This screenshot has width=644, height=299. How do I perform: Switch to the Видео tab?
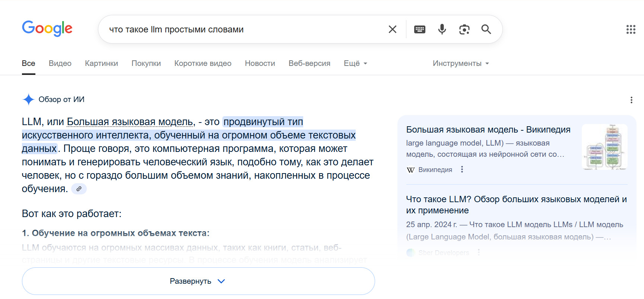point(60,63)
